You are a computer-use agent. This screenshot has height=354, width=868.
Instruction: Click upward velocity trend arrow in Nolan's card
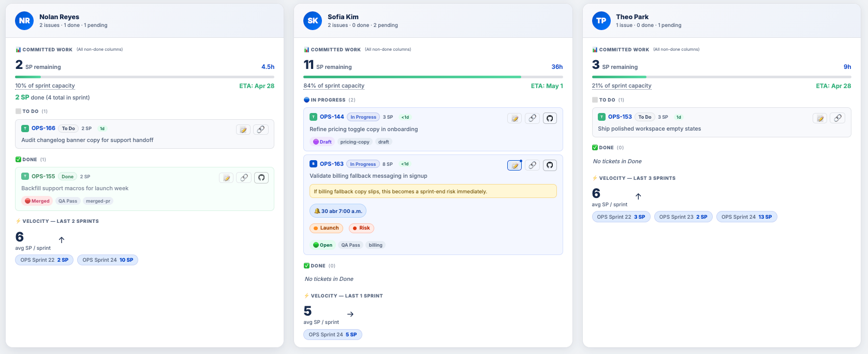tap(62, 240)
